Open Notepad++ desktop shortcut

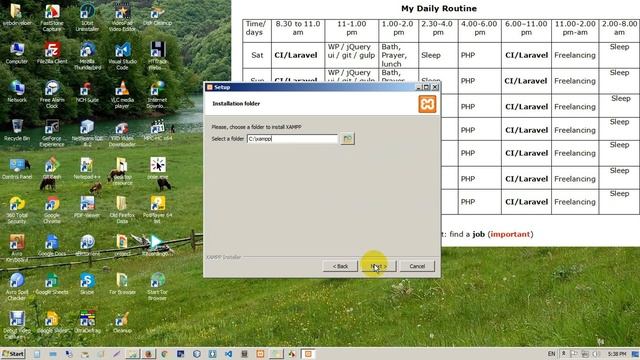pyautogui.click(x=87, y=168)
